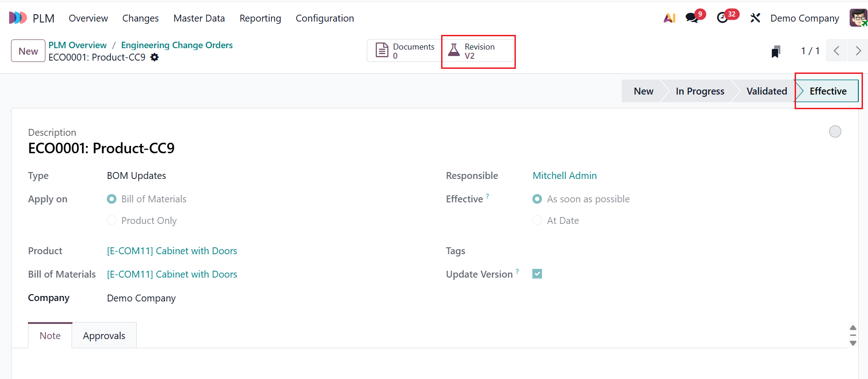Open the Documents smart button
The width and height of the screenshot is (868, 379).
click(404, 51)
